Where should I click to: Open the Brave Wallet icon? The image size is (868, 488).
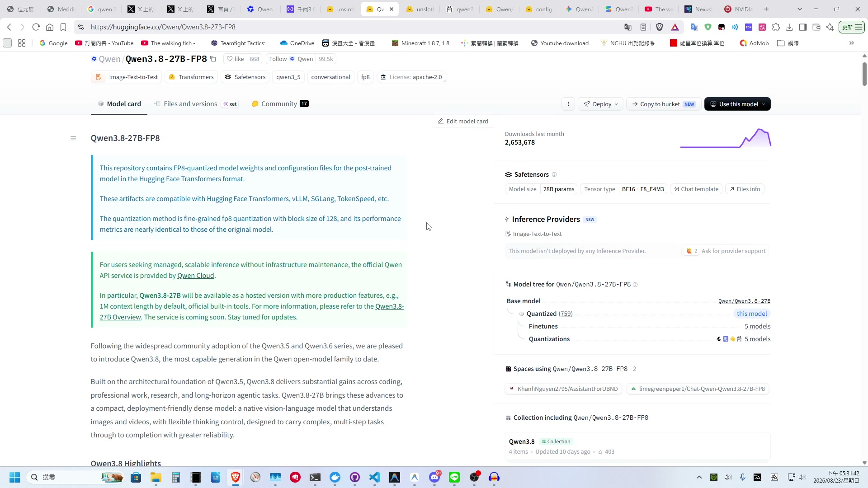pos(816,27)
